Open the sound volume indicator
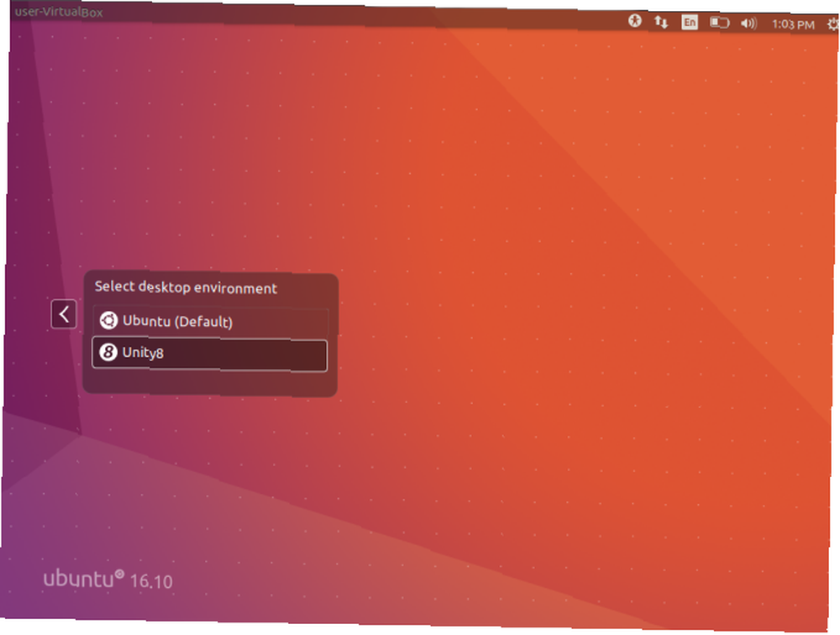The width and height of the screenshot is (840, 635). [748, 24]
